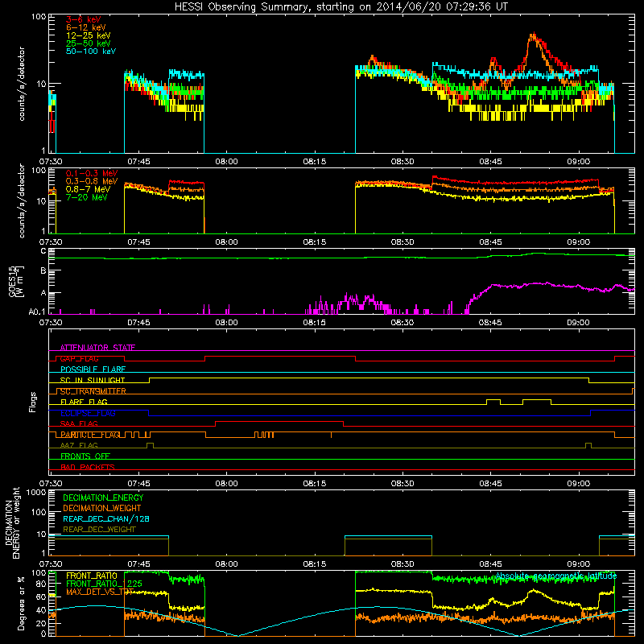Click the counts/s/detector label of top plot
The height and width of the screenshot is (644, 644).
tap(22, 84)
